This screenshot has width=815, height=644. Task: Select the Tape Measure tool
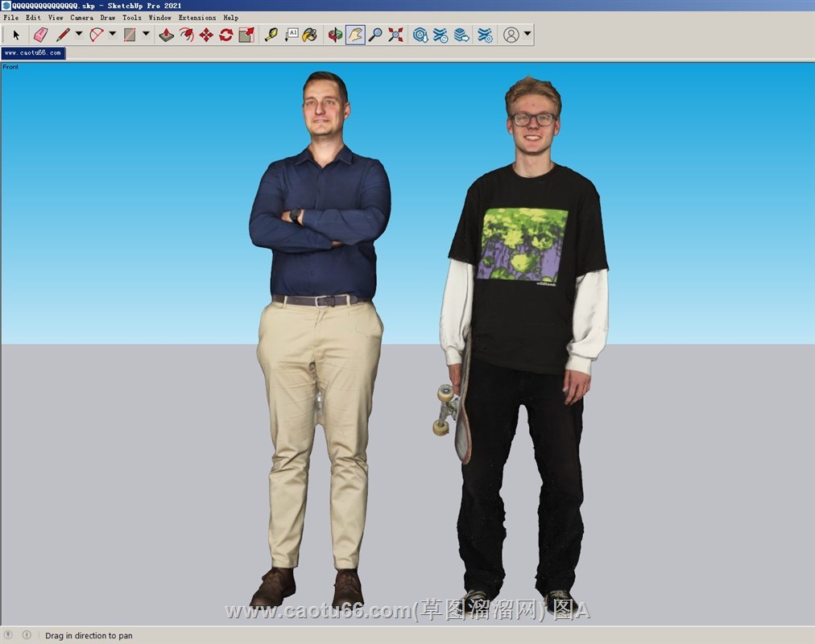coord(271,35)
